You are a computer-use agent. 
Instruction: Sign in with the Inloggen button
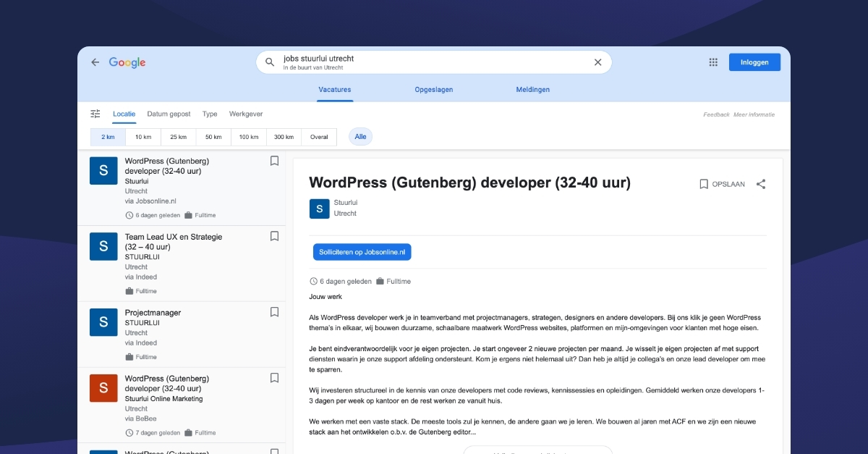point(754,62)
